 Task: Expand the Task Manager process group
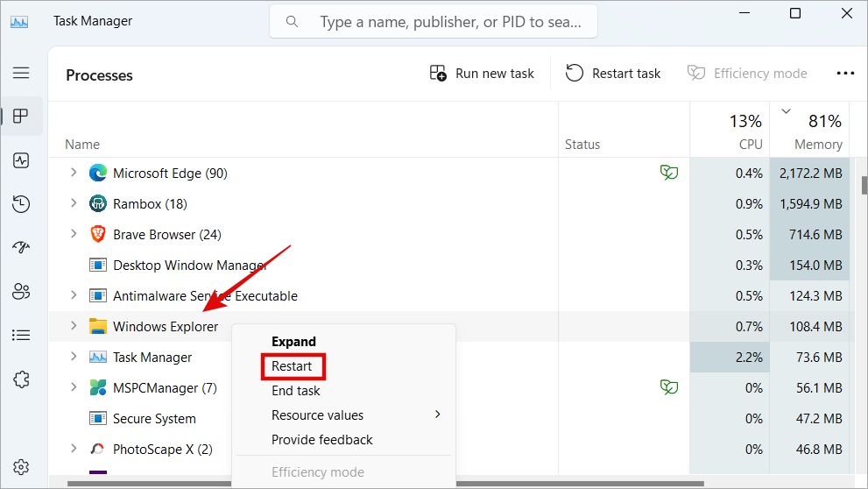73,357
